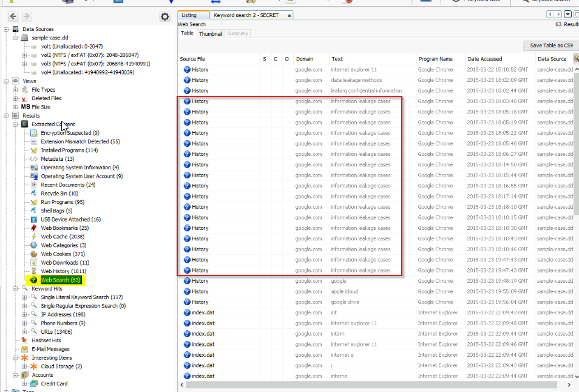Open Web Downloads (11) icon

click(33, 262)
